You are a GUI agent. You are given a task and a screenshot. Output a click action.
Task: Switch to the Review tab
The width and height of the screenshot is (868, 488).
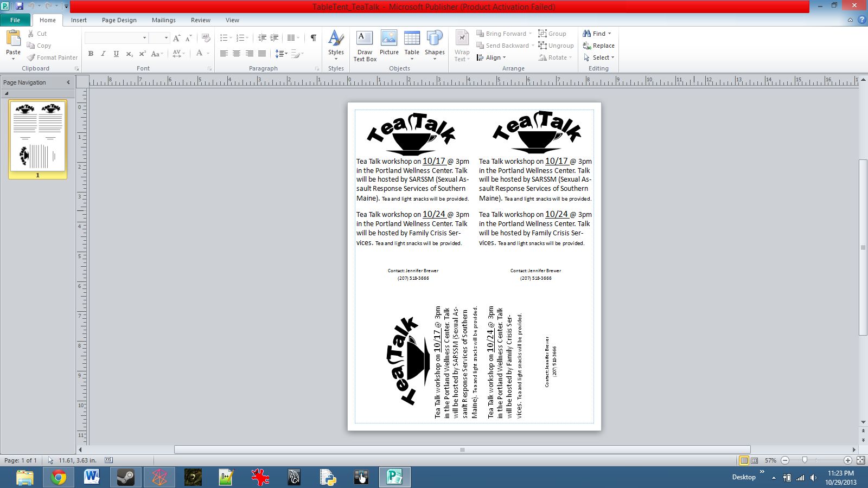201,20
